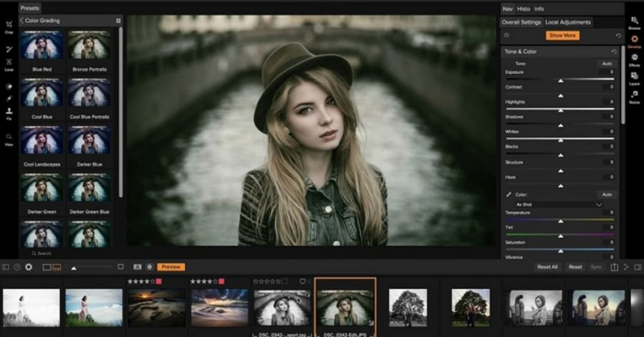Viewport: 644px width, 337px height.
Task: Select the black-and-white tree filmstrip thumbnail
Action: coord(408,307)
